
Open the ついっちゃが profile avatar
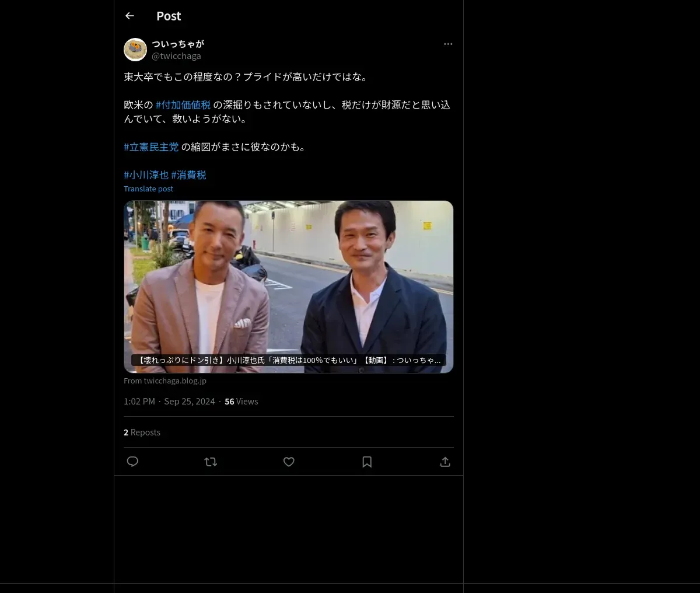point(135,50)
